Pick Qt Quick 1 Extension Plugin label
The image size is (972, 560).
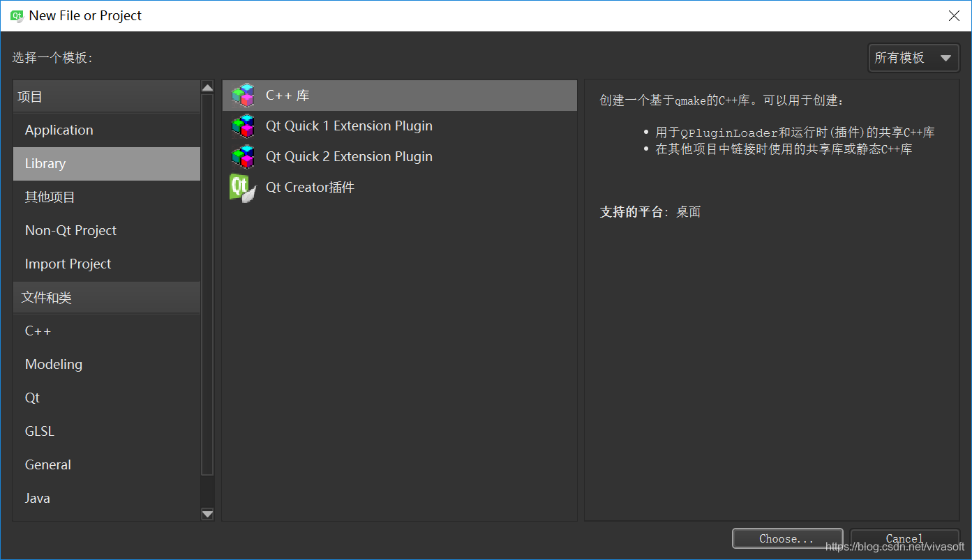(349, 126)
